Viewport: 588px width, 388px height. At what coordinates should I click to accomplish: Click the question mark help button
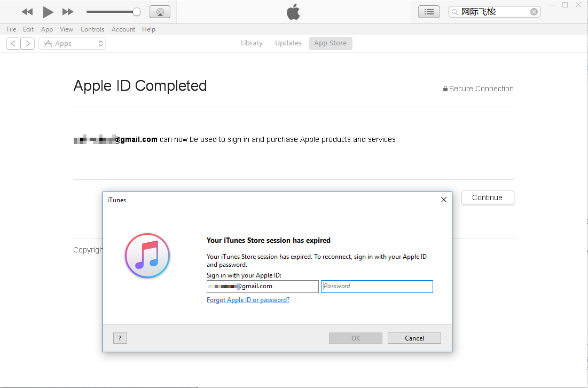120,338
